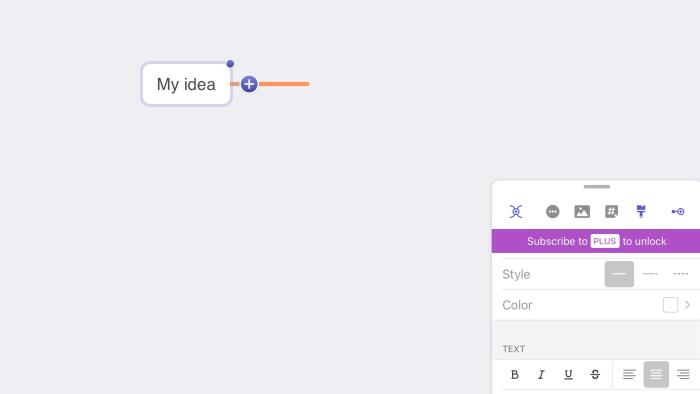Open the ellipsis notes icon in the panel

click(552, 212)
